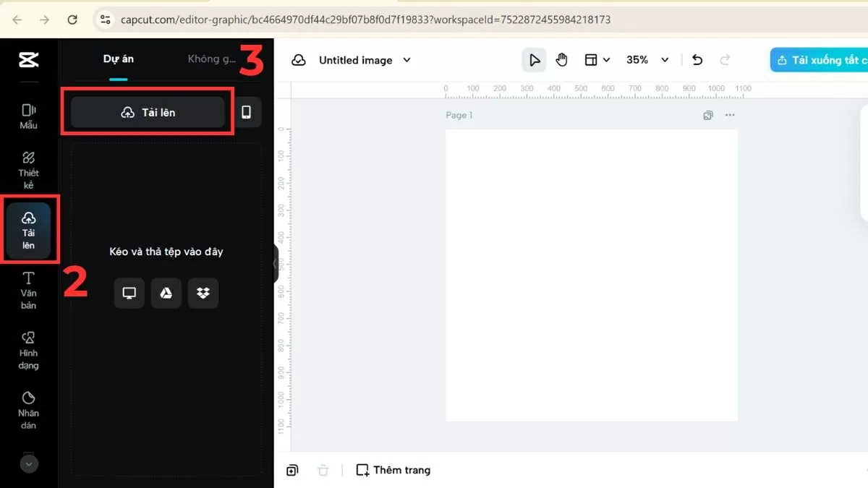868x488 pixels.
Task: Switch to the Không gian tab
Action: click(212, 59)
